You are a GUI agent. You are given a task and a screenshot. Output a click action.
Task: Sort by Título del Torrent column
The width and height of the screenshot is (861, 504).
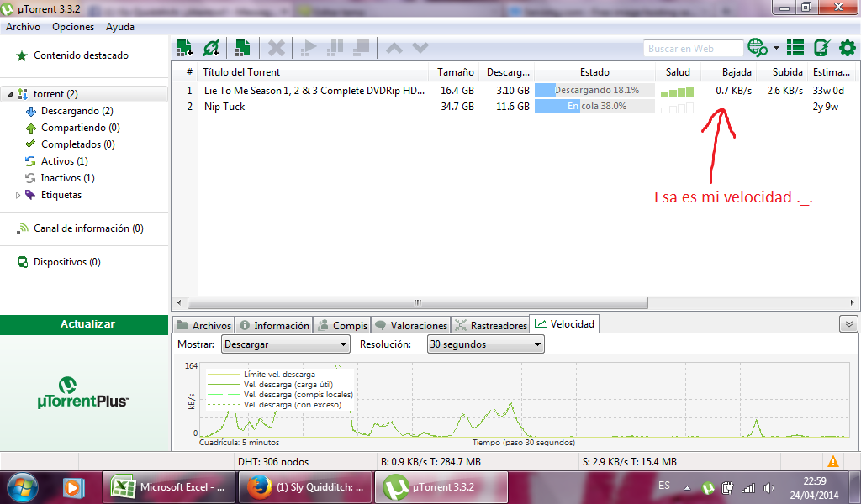[x=313, y=72]
